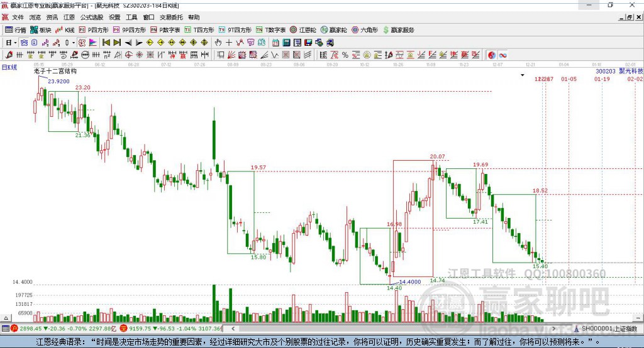Open the 资讯 menu
This screenshot has width=644, height=348.
52,17
